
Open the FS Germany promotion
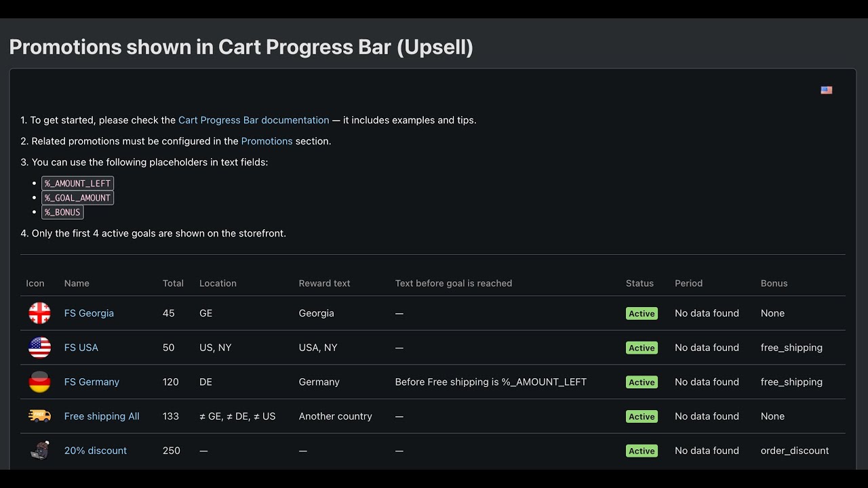(x=92, y=382)
